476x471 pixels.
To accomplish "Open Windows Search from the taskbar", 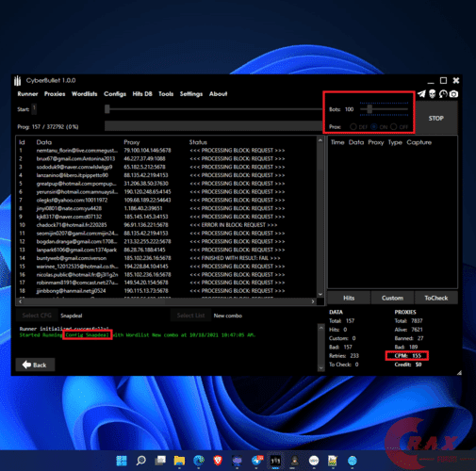I will coord(141,461).
